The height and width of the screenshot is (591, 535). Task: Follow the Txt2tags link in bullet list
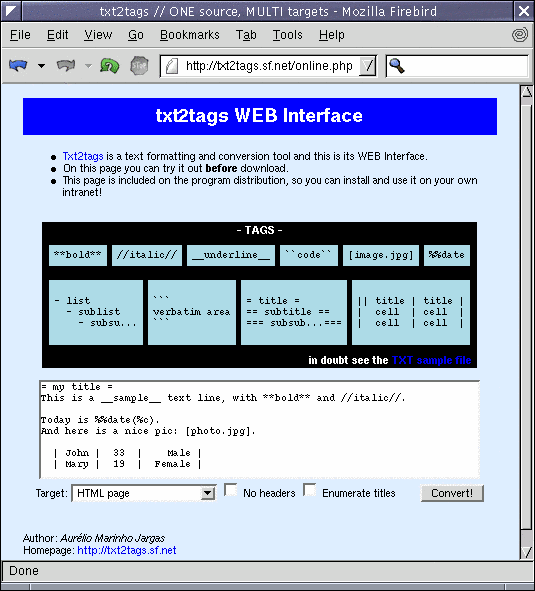coord(83,156)
